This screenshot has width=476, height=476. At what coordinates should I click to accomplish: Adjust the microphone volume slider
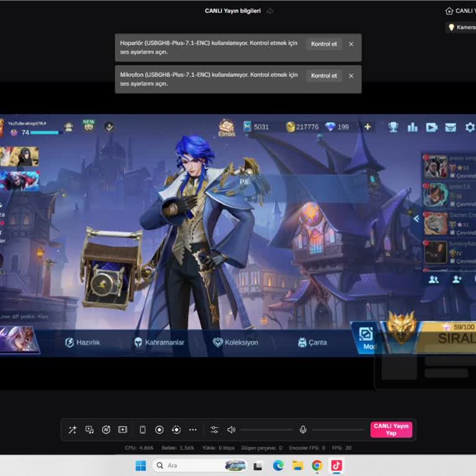click(x=338, y=430)
